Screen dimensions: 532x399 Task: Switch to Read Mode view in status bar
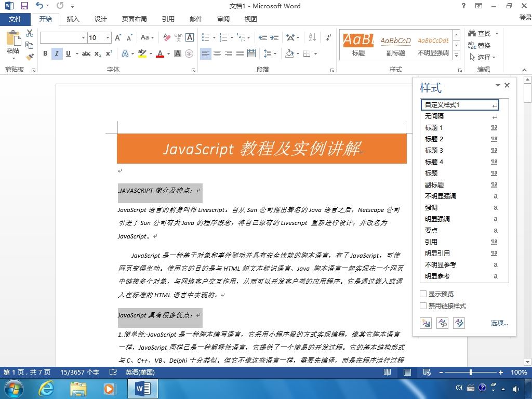pyautogui.click(x=387, y=372)
